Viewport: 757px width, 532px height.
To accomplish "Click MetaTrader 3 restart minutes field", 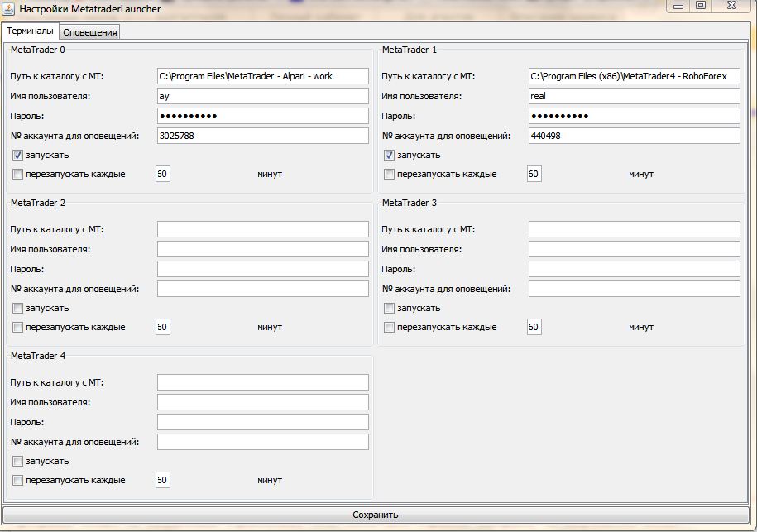I will click(534, 327).
